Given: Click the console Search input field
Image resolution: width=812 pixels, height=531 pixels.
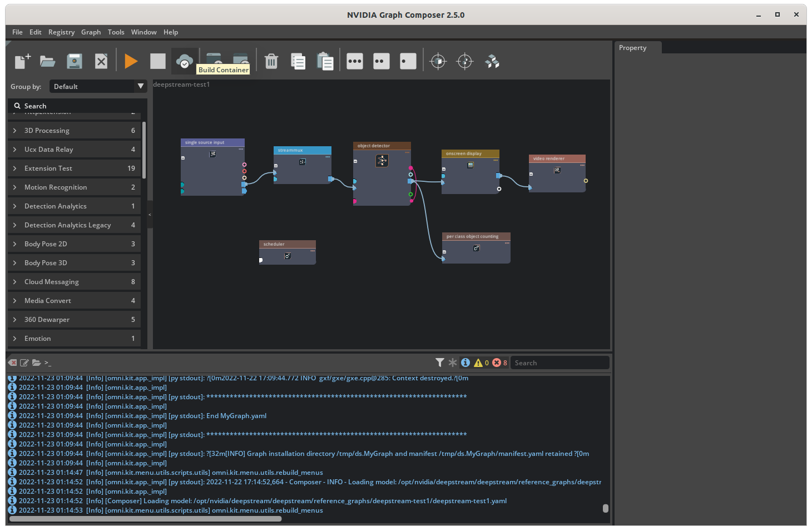Looking at the screenshot, I should point(560,363).
